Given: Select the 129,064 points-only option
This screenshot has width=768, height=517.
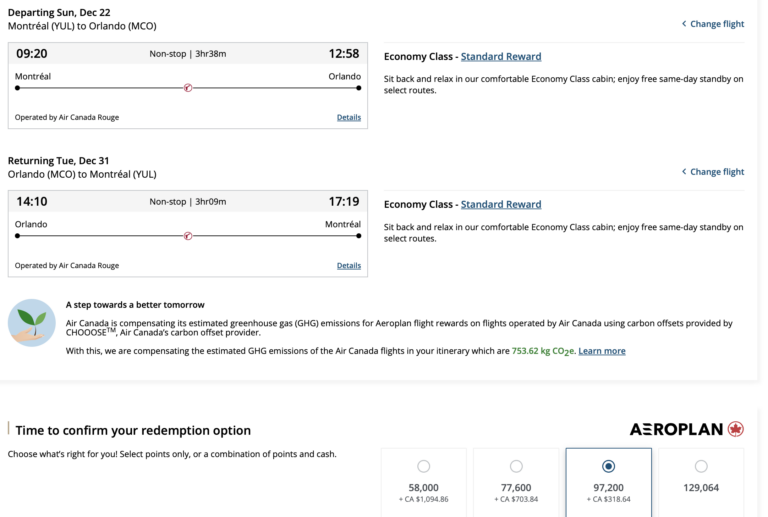Looking at the screenshot, I should (x=700, y=466).
